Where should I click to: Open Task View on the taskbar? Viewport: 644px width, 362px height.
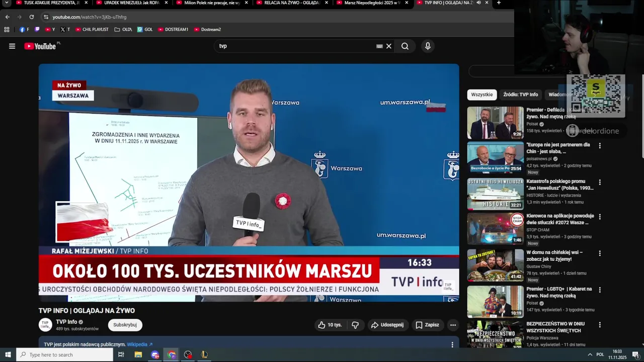pos(121,354)
